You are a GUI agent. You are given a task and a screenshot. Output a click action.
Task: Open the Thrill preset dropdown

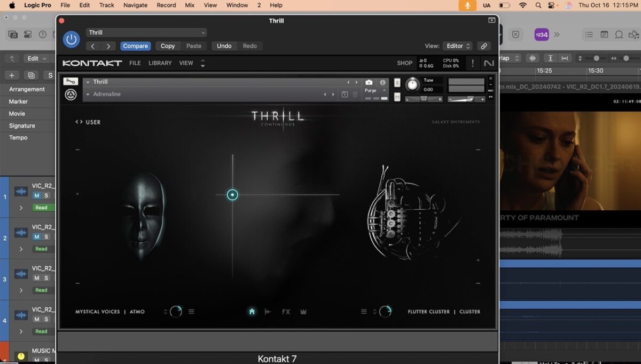coord(146,32)
